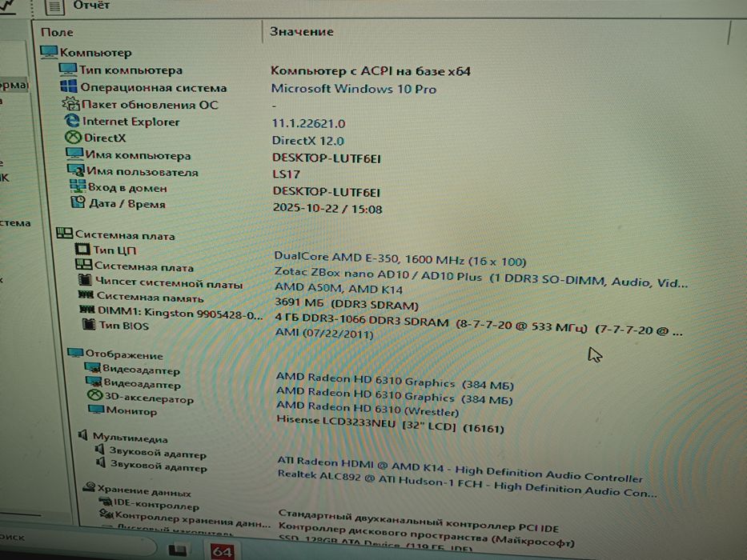Open the Hisense LCD3233NEU monitor link
The width and height of the screenshot is (747, 560).
pos(390,423)
